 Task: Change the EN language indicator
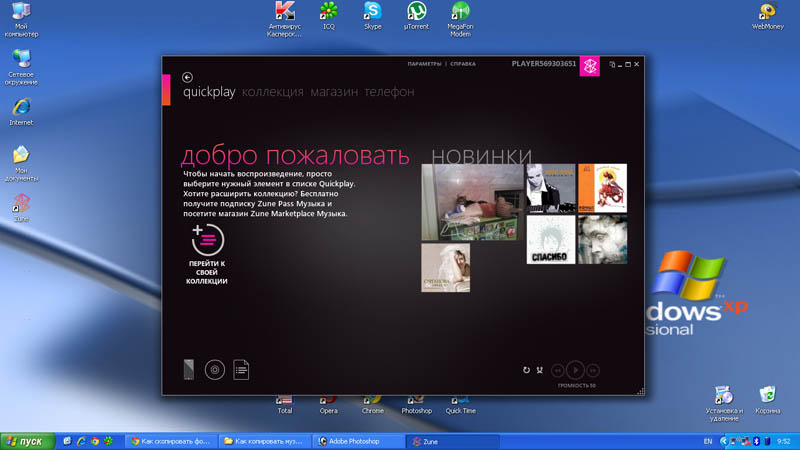(x=708, y=441)
